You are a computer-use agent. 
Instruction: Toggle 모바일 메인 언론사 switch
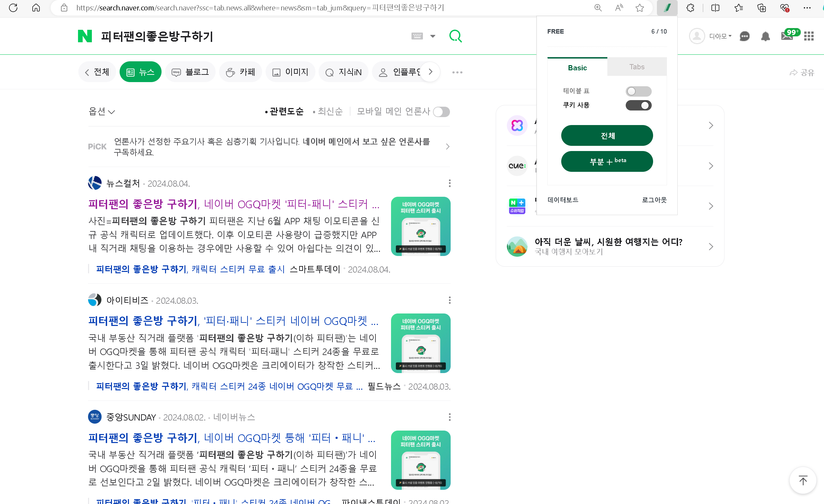(x=442, y=112)
